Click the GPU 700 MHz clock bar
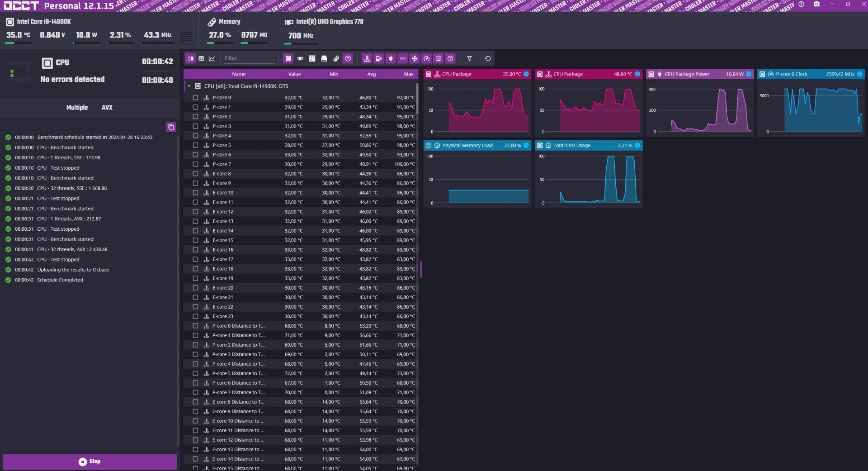The image size is (868, 471). (301, 43)
